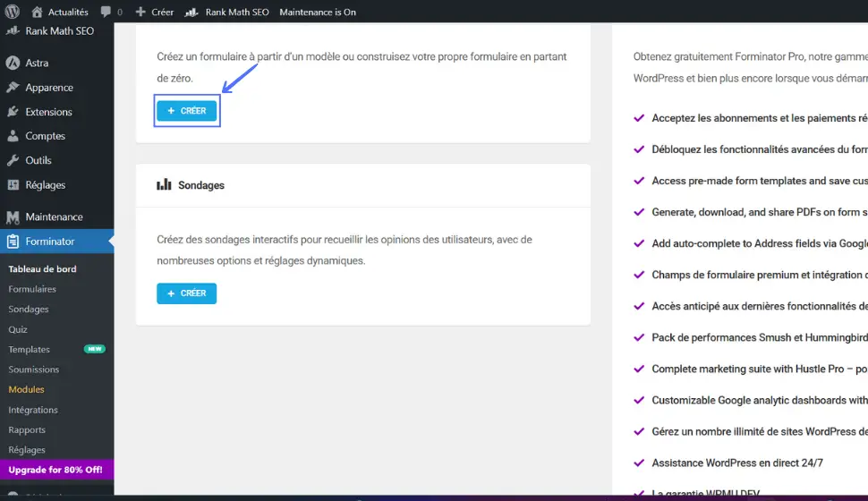Click the Rank Math chart icon in admin bar
The image size is (868, 501).
point(191,12)
